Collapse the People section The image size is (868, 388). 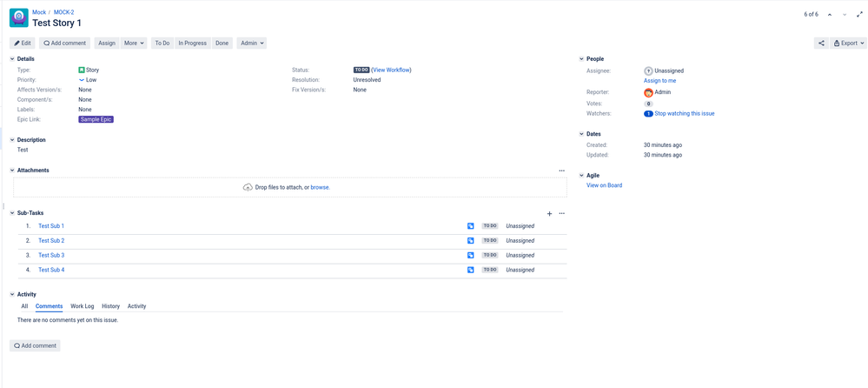coord(581,59)
